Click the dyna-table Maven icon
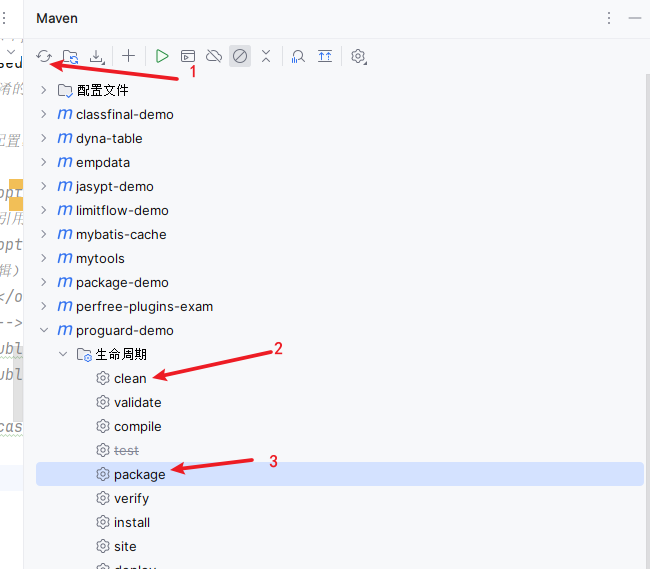This screenshot has width=650, height=569. coord(65,138)
